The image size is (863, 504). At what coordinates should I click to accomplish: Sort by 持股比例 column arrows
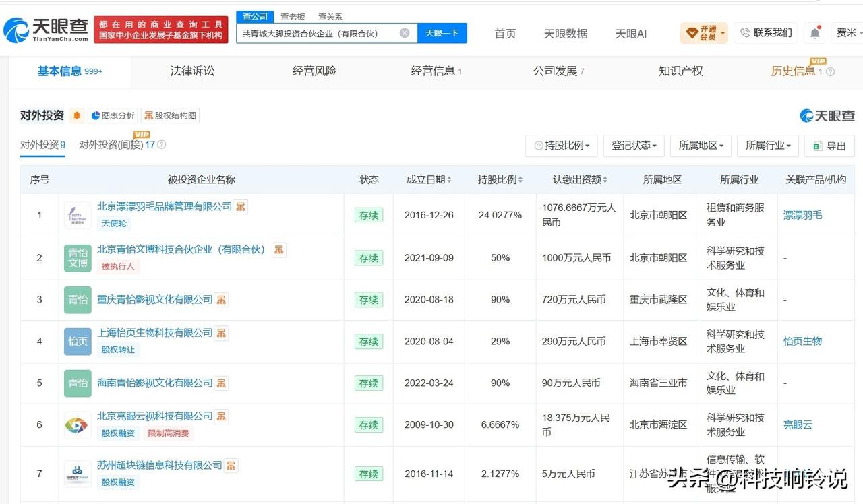click(520, 180)
